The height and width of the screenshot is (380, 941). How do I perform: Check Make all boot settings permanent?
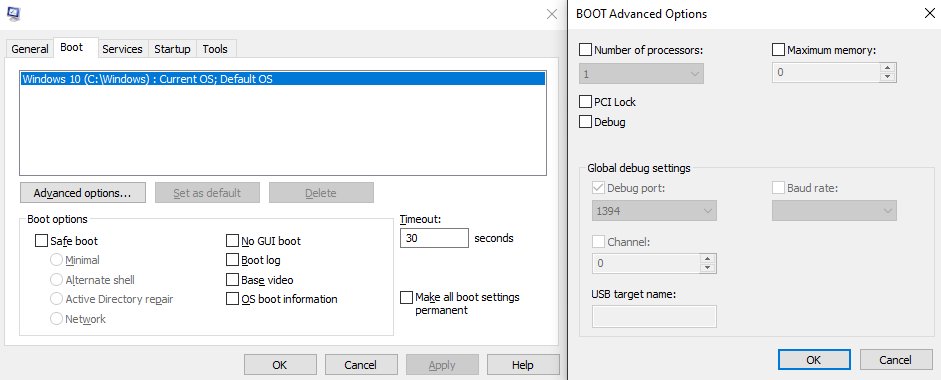pos(406,297)
